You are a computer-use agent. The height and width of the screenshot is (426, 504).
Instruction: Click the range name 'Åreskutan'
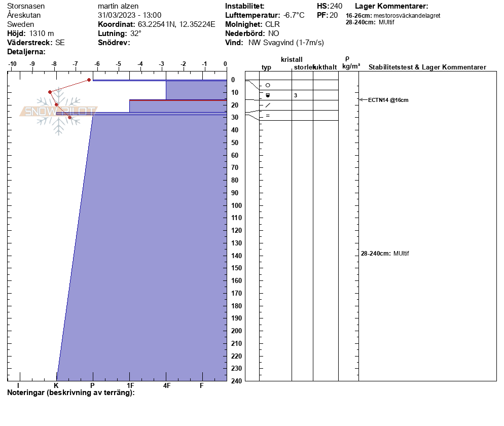tap(24, 15)
